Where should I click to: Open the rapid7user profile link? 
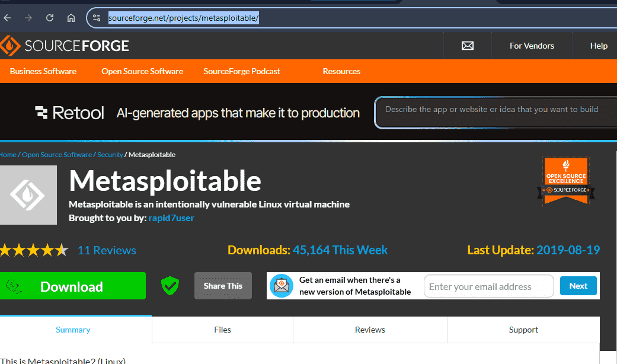tap(171, 218)
